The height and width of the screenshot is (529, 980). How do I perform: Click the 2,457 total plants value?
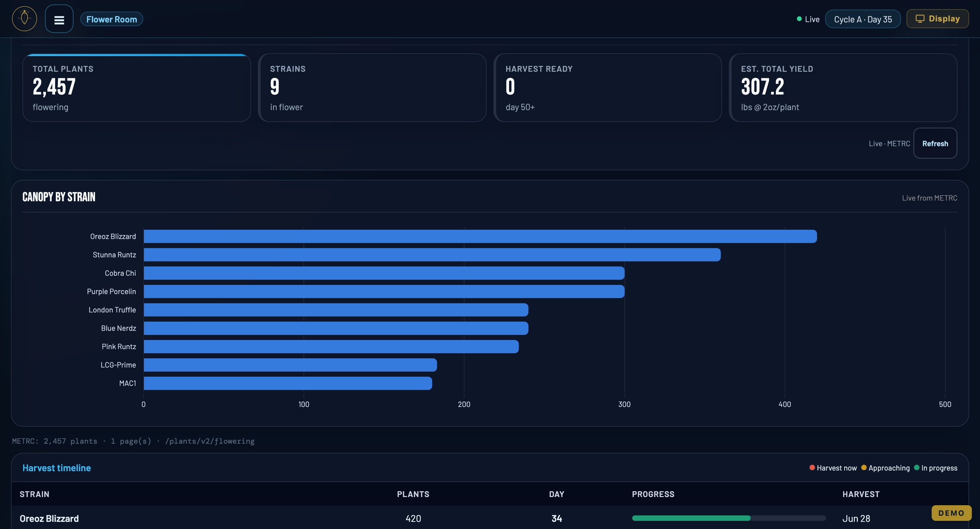pos(54,87)
